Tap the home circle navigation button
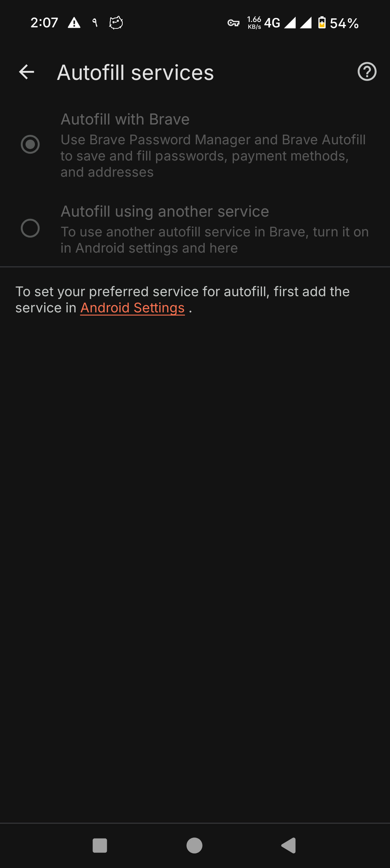390x868 pixels. tap(194, 845)
